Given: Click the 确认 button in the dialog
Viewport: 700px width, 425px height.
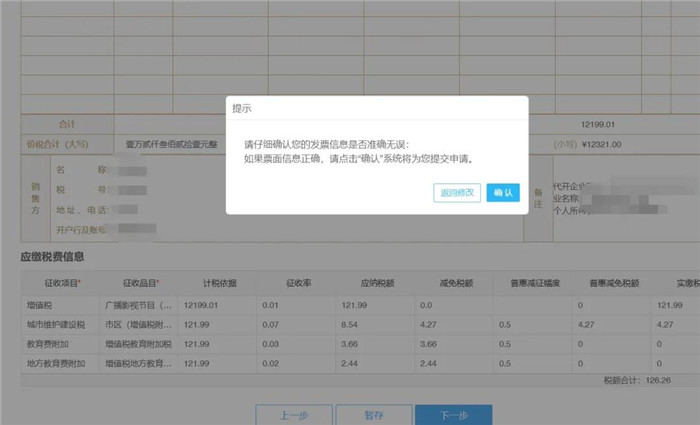Looking at the screenshot, I should (x=503, y=192).
